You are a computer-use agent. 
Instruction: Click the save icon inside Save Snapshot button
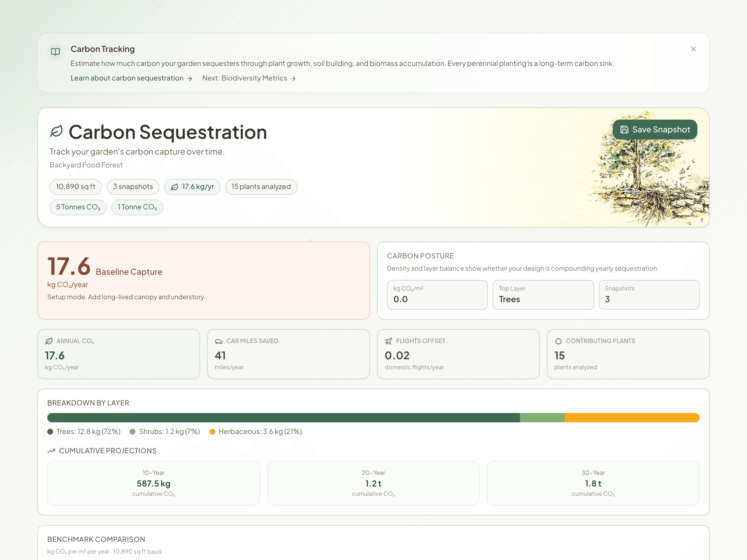pos(624,129)
